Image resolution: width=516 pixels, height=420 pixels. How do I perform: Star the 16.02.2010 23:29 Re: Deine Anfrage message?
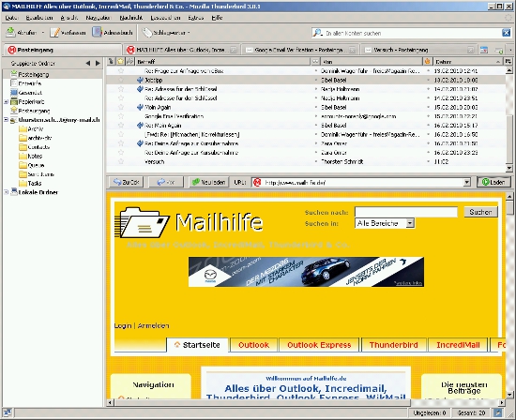[x=121, y=153]
